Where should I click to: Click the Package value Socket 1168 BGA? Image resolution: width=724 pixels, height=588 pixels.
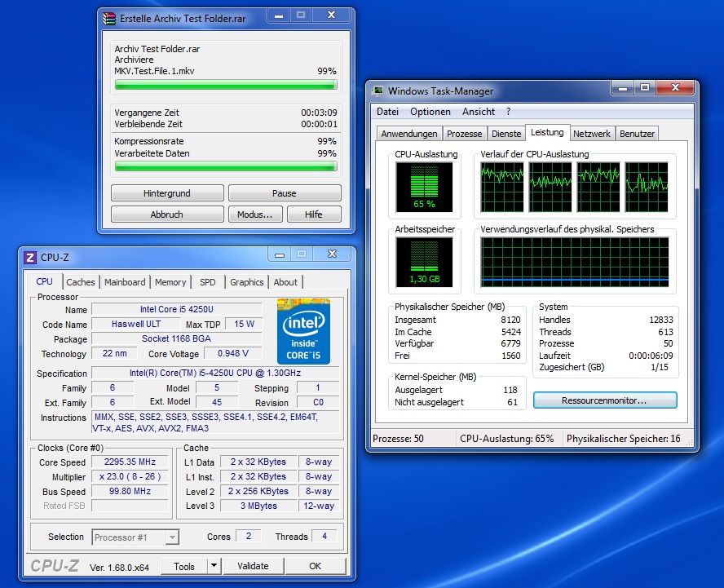point(177,338)
